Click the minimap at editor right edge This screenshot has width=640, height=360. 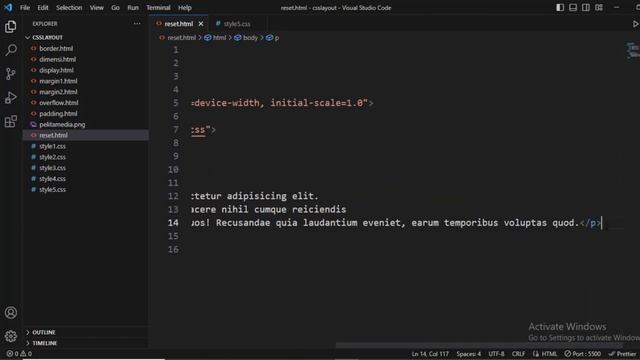(633, 51)
